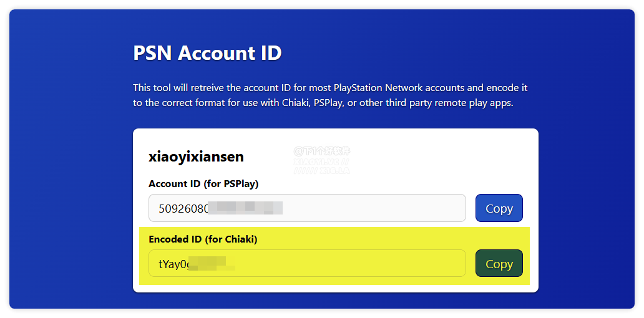This screenshot has height=318, width=644.
Task: Click the watermark text beside the username
Action: click(321, 160)
